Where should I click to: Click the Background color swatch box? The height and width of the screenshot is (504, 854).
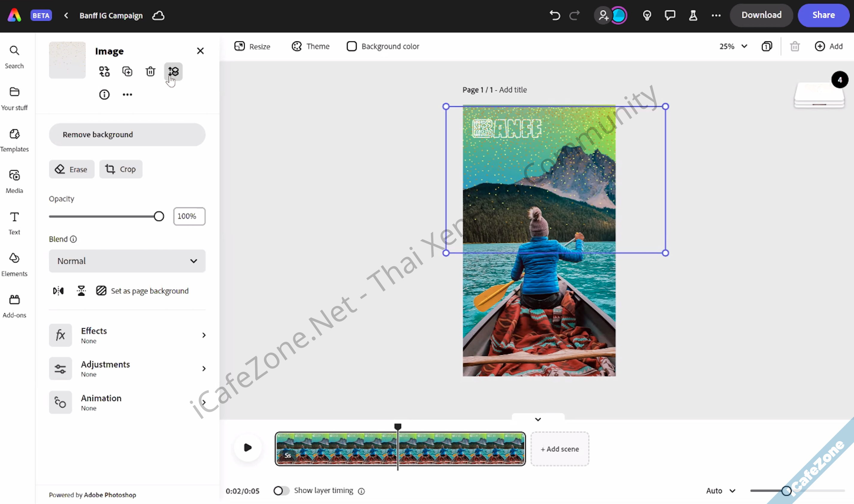tap(352, 46)
